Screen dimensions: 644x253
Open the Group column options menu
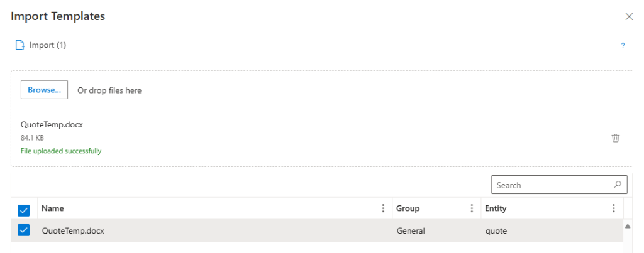pos(472,208)
